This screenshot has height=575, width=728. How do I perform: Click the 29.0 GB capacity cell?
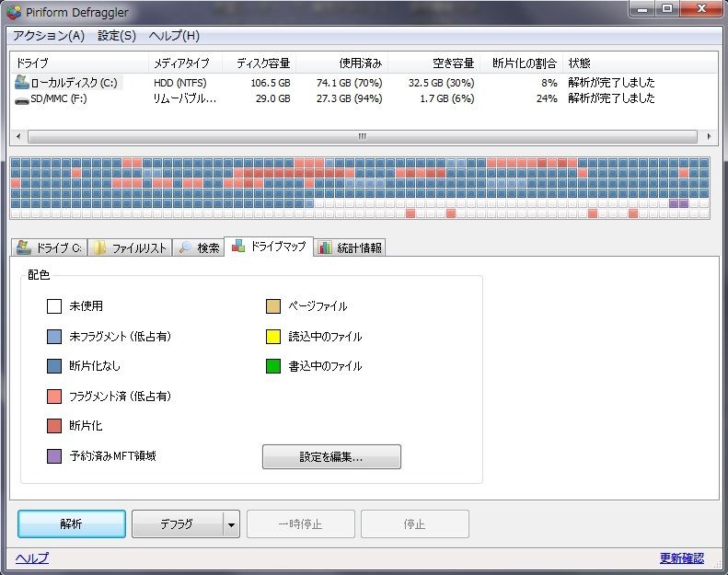pos(272,98)
